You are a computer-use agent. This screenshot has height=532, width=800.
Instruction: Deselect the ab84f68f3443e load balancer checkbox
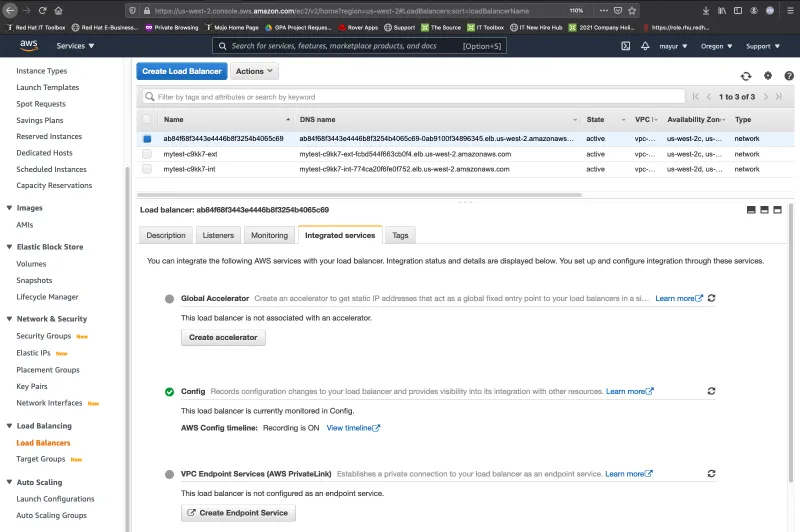(147, 139)
